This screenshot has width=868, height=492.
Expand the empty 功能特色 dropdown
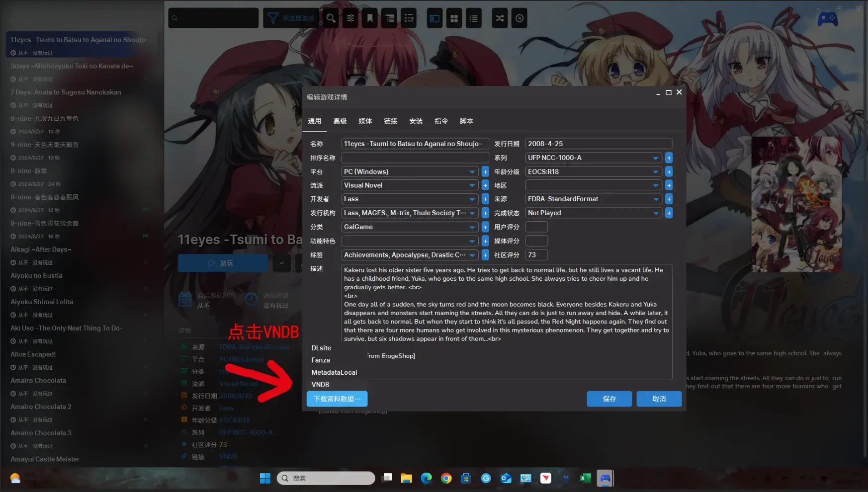[472, 241]
